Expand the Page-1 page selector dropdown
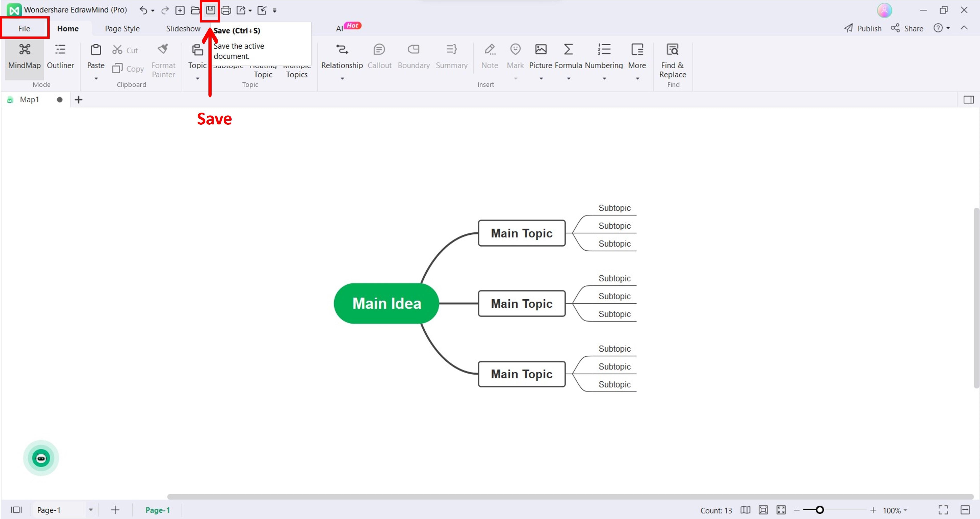 [91, 510]
